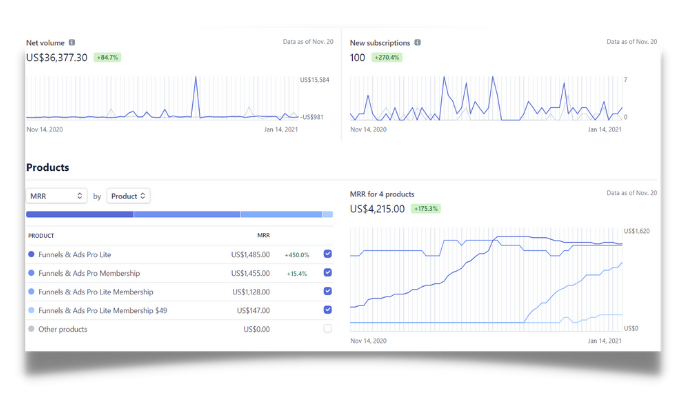Click the tall spike in Net volume chart

(195, 82)
